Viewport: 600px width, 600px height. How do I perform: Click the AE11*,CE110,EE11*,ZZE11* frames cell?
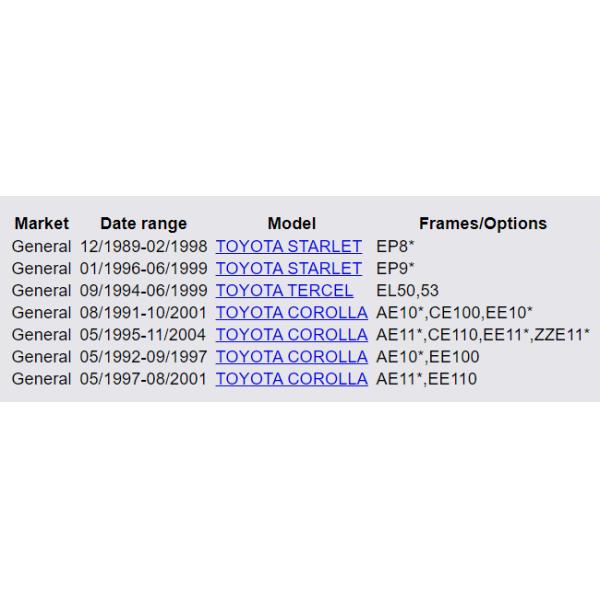pyautogui.click(x=482, y=334)
